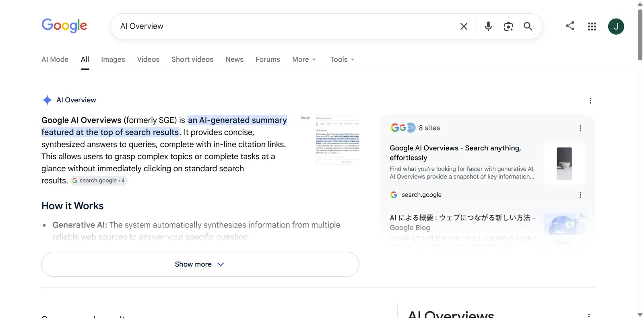The height and width of the screenshot is (318, 644).
Task: Open the AI Overview header three-dot menu
Action: point(590,101)
